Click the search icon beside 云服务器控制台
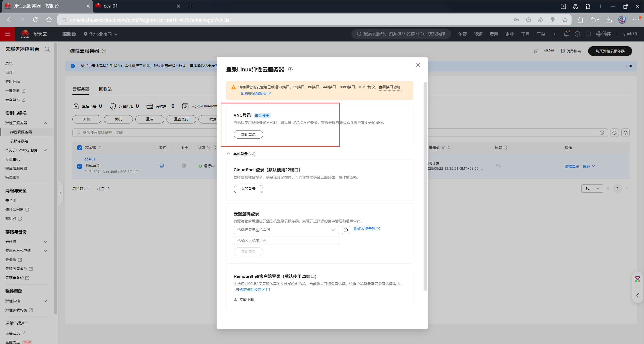 coord(47,49)
